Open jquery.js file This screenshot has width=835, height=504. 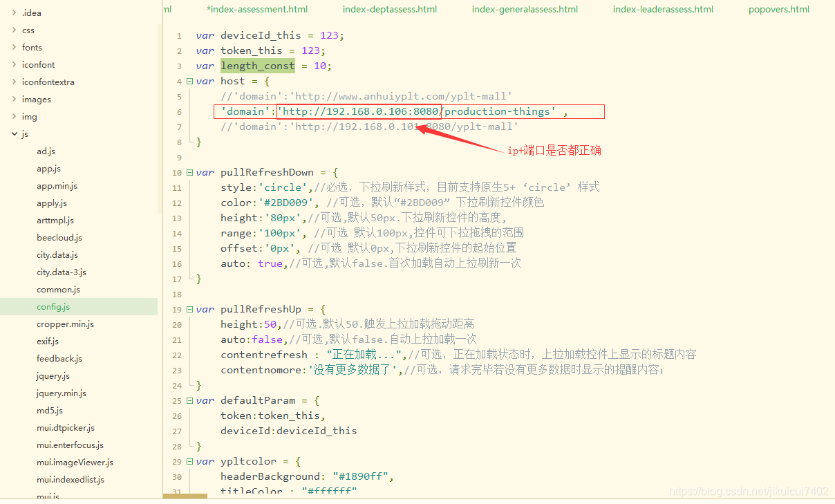(x=53, y=376)
